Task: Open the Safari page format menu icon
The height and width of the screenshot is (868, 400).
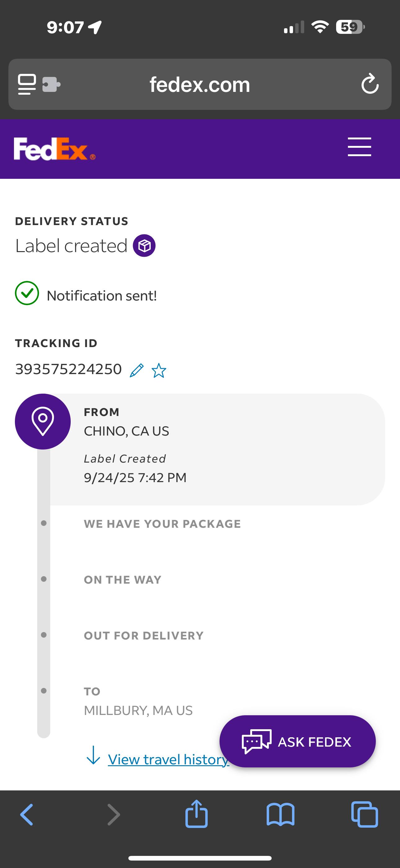Action: coord(27,84)
